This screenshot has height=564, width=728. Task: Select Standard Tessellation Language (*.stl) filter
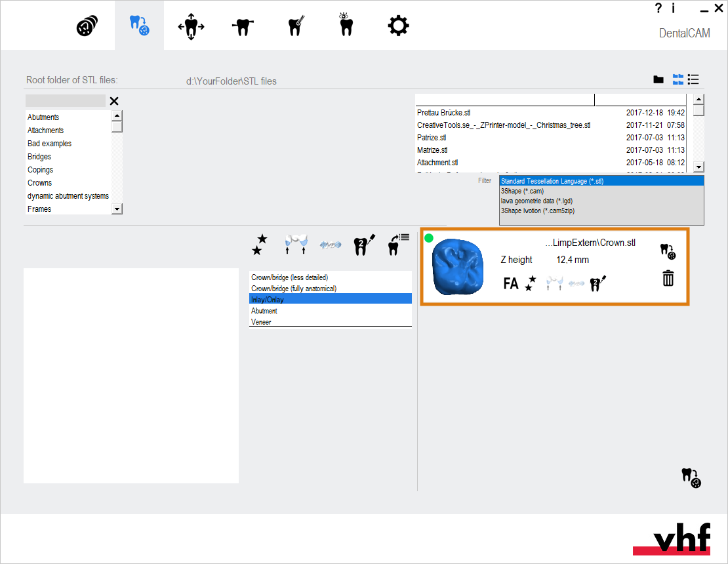tap(601, 181)
